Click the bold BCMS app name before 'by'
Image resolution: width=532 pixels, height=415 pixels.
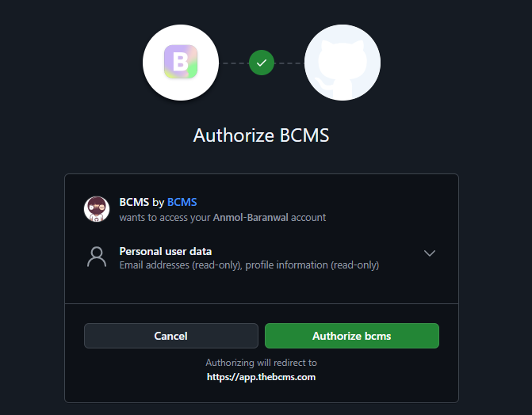pyautogui.click(x=134, y=203)
